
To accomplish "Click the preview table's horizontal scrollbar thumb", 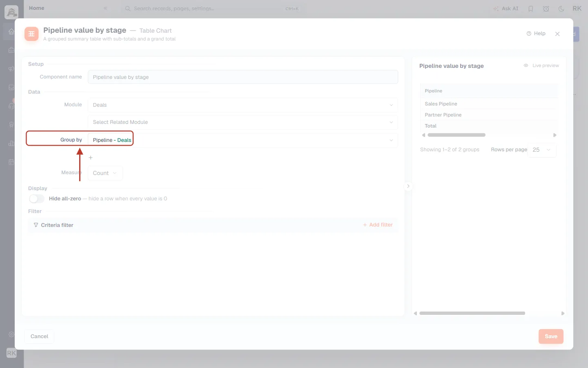I will (457, 135).
